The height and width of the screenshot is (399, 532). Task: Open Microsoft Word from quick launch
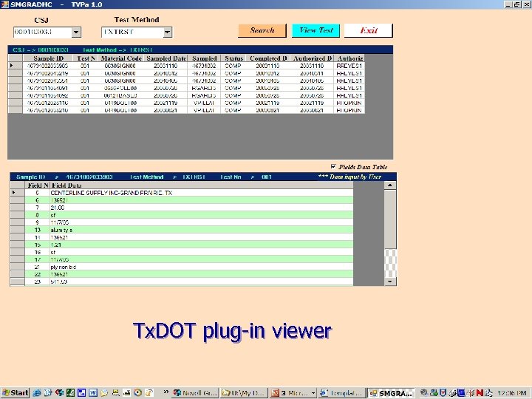coord(93,393)
